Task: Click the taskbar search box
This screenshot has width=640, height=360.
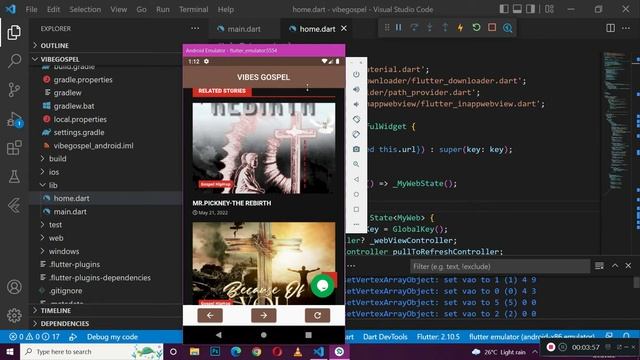Action: pos(92,351)
